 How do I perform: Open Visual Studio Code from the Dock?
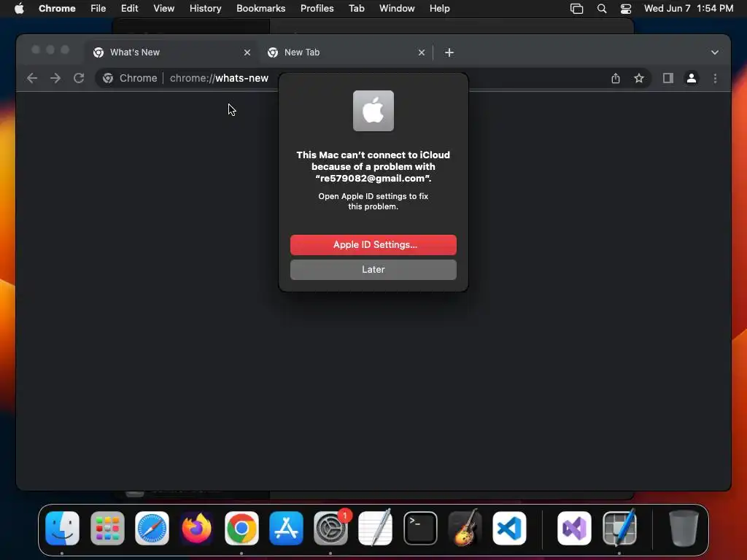click(509, 528)
